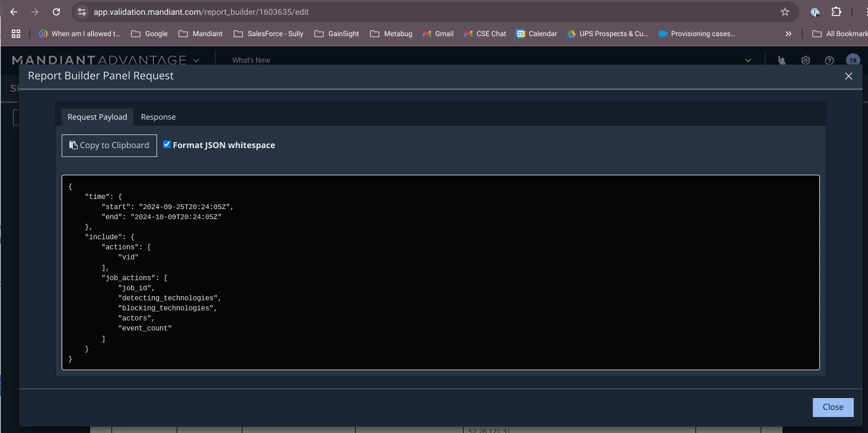Open the Google bookmarks folder
The image size is (868, 433).
pos(149,34)
